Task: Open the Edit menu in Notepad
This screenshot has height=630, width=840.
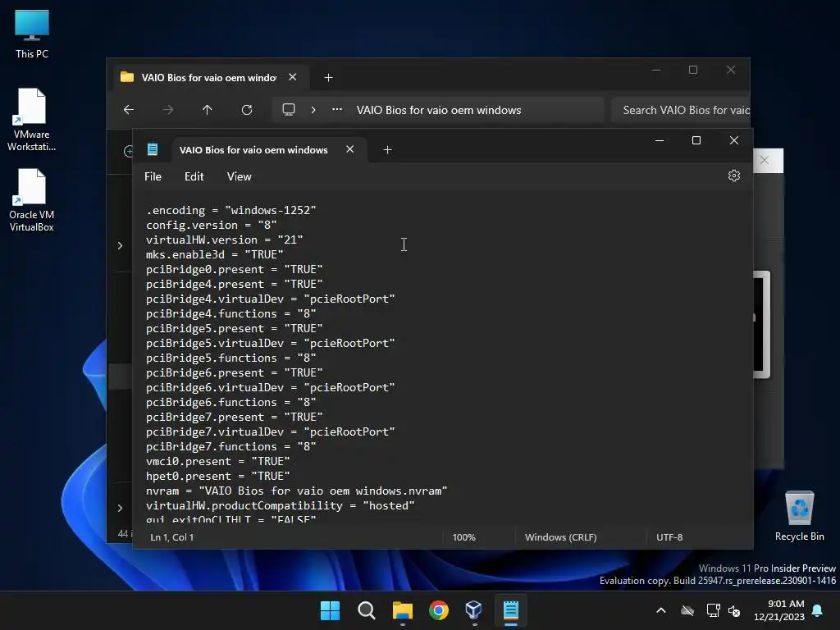Action: 194,176
